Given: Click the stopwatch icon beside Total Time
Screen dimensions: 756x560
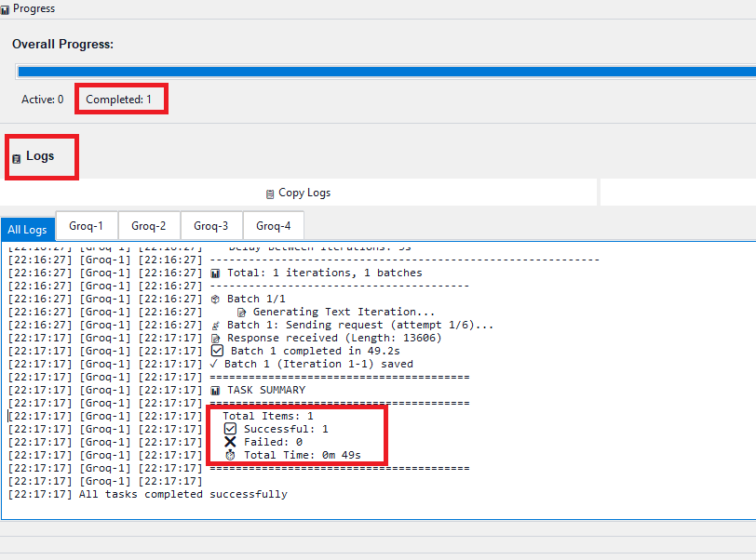Looking at the screenshot, I should point(230,455).
